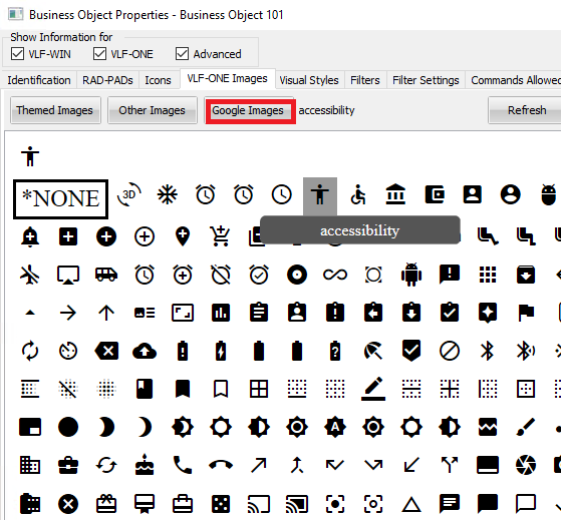This screenshot has width=562, height=521.
Task: Select the Bluetooth icon
Action: [x=487, y=351]
